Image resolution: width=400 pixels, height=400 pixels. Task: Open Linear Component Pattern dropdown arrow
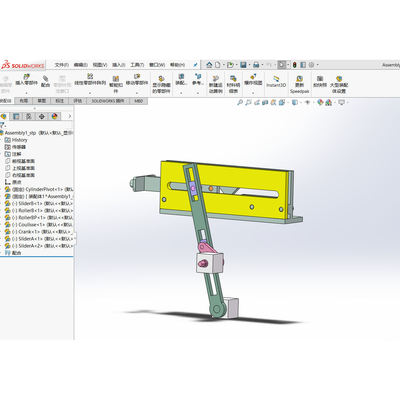90,93
